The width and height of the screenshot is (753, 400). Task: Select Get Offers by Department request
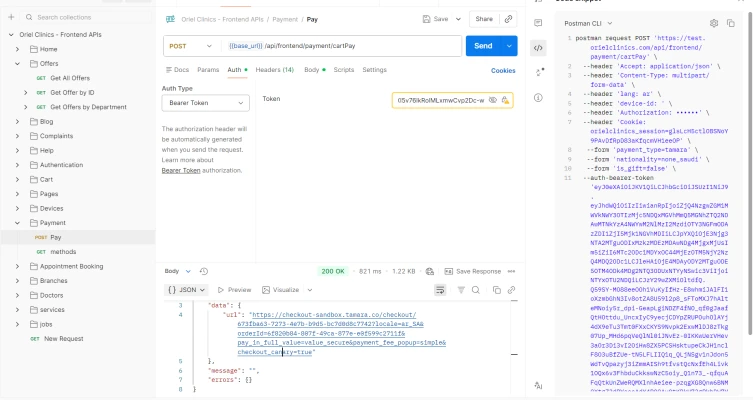pos(88,107)
